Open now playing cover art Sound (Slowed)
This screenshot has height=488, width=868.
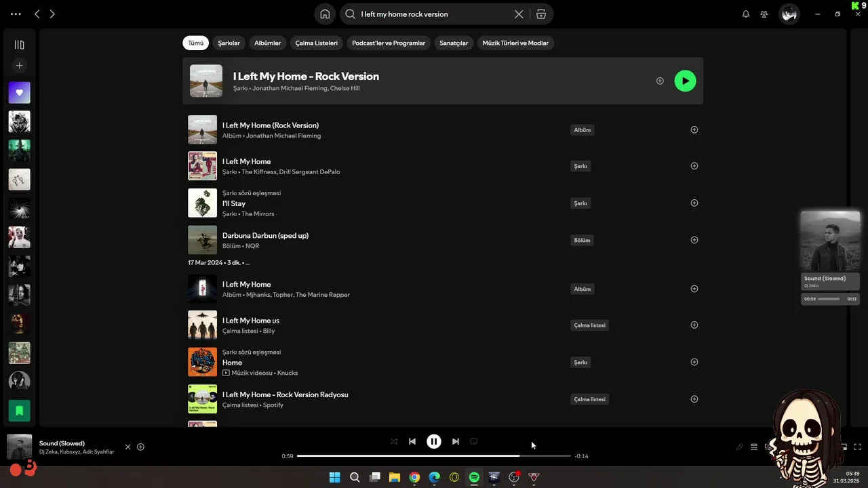[x=19, y=447]
